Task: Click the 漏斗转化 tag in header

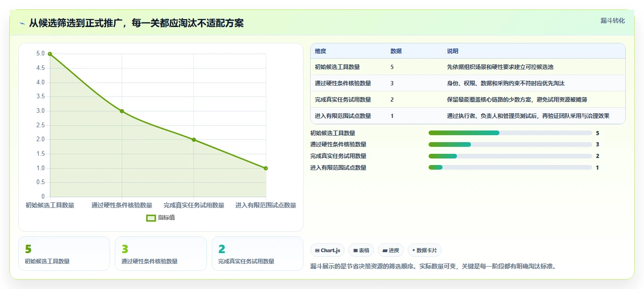Action: [x=612, y=21]
